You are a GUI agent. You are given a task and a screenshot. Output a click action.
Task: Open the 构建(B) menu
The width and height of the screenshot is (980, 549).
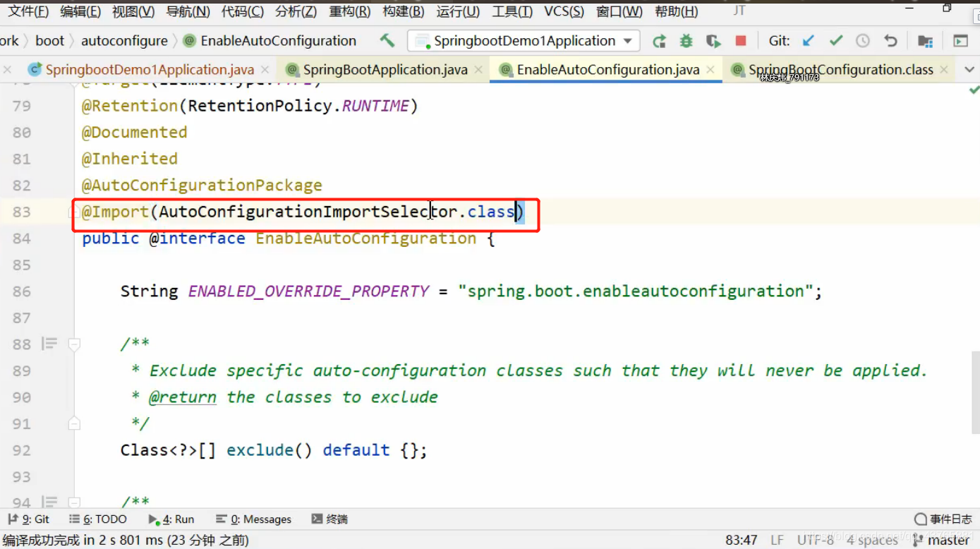click(403, 11)
